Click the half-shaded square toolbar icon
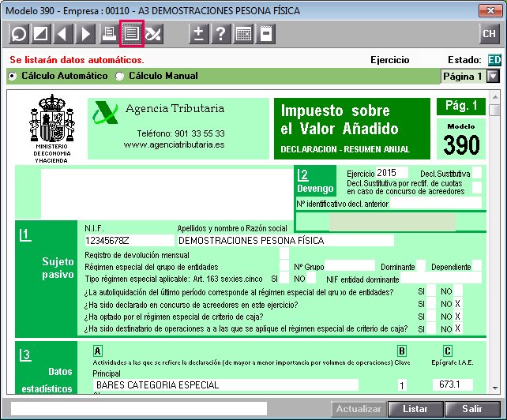 coord(41,34)
